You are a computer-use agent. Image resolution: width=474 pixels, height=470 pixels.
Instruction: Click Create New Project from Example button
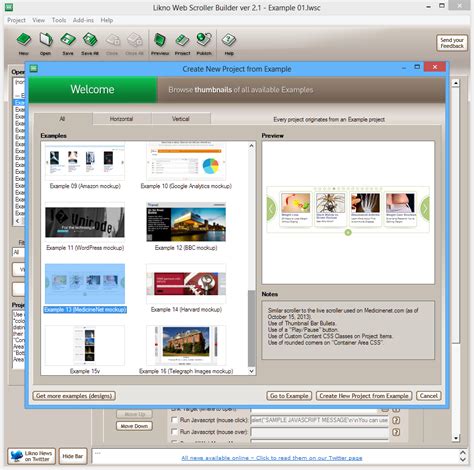(x=364, y=396)
